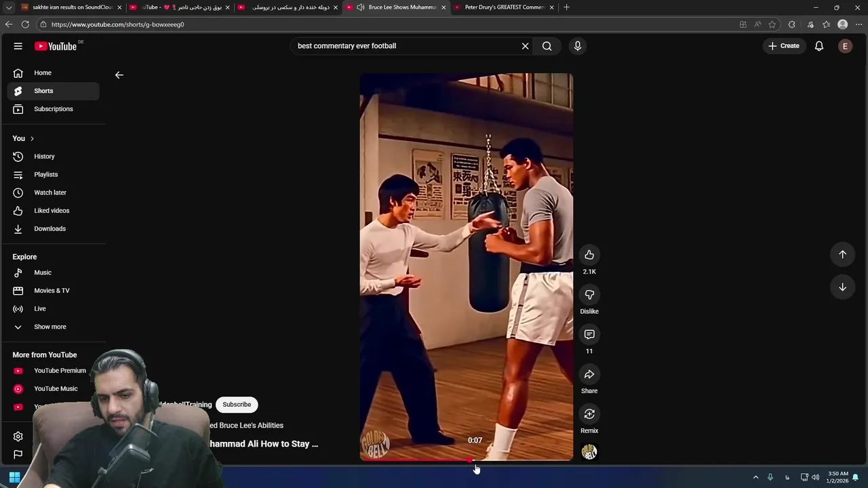Open the browser favorites list
The image size is (868, 488).
pos(826,24)
